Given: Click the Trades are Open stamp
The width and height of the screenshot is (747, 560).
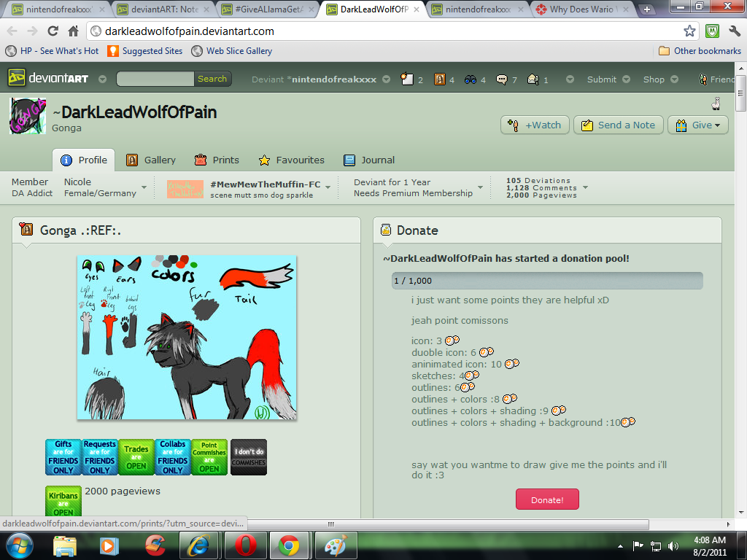Looking at the screenshot, I should point(136,457).
